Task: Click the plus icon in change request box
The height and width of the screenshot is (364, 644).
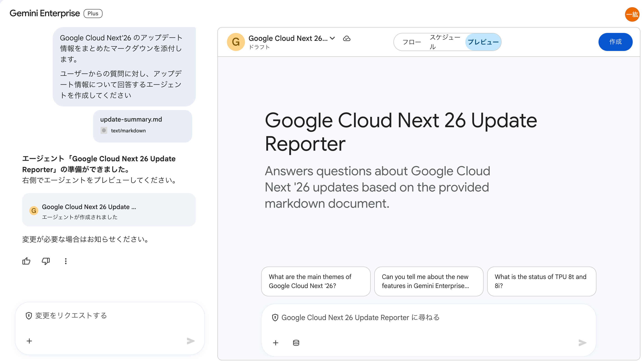Action: pyautogui.click(x=29, y=341)
